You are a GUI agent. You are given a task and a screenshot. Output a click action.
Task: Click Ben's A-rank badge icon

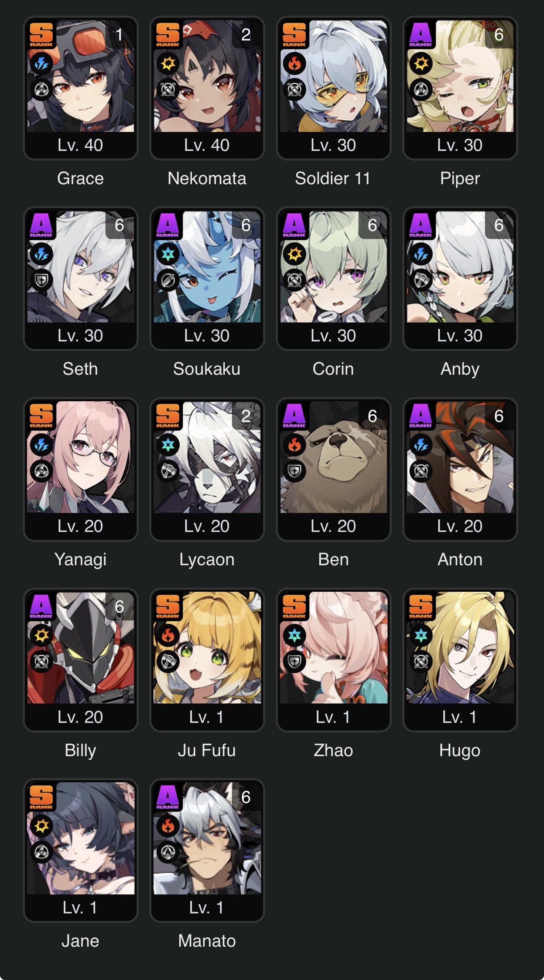(294, 416)
